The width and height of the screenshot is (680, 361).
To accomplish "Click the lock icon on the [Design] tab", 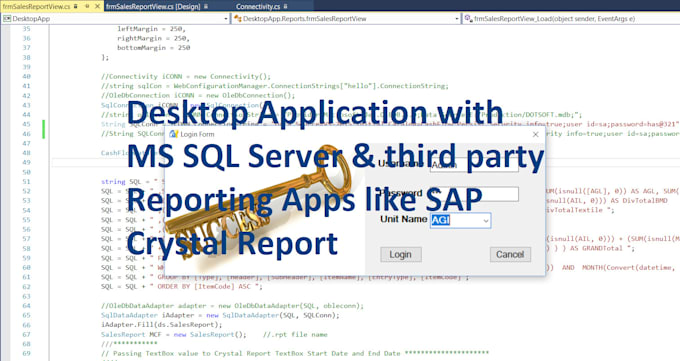I will (x=206, y=7).
